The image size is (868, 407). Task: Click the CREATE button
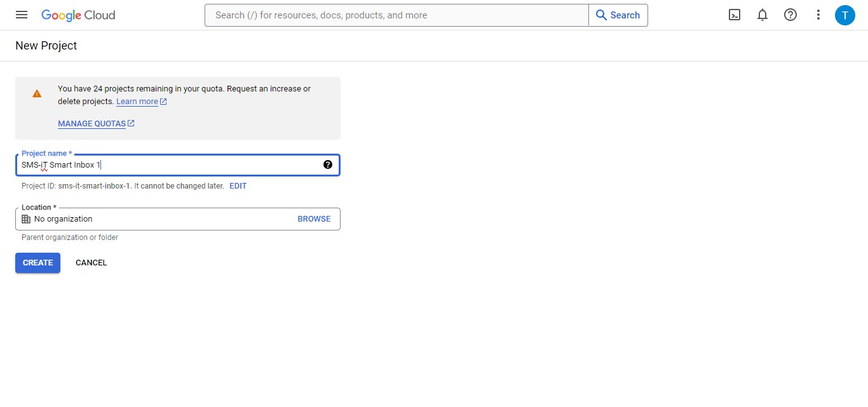[x=37, y=262]
